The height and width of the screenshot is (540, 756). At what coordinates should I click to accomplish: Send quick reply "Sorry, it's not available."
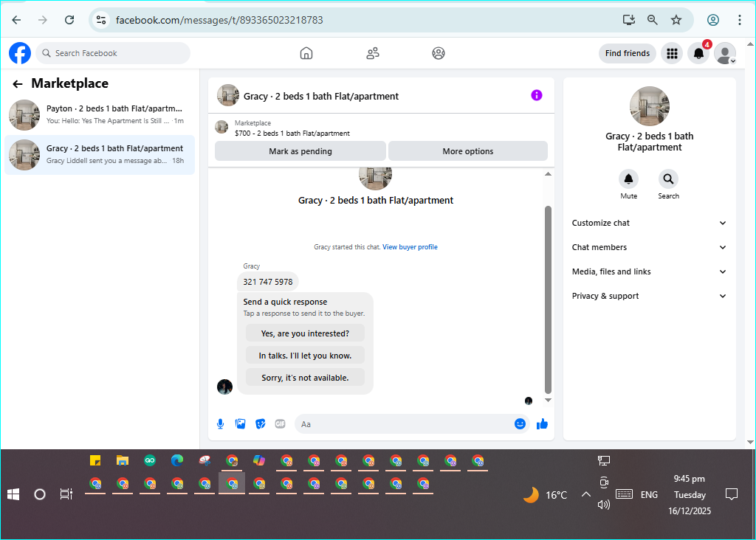point(305,378)
